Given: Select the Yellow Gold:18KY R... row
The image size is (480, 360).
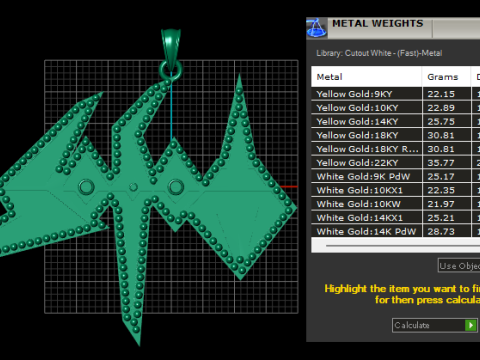Looking at the screenshot, I should (396, 149).
